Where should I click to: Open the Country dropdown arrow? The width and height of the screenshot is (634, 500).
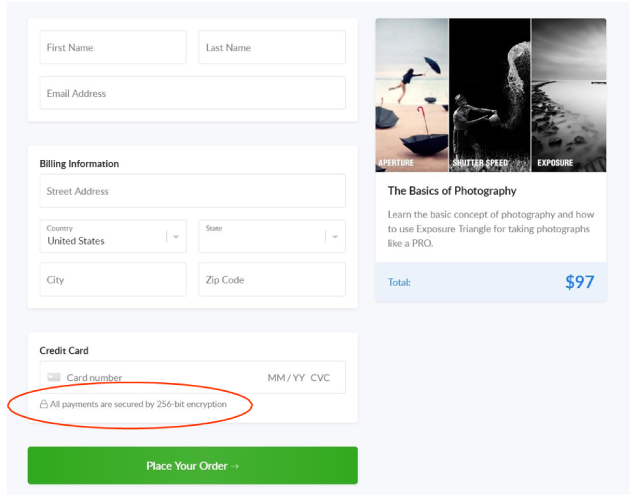[176, 236]
